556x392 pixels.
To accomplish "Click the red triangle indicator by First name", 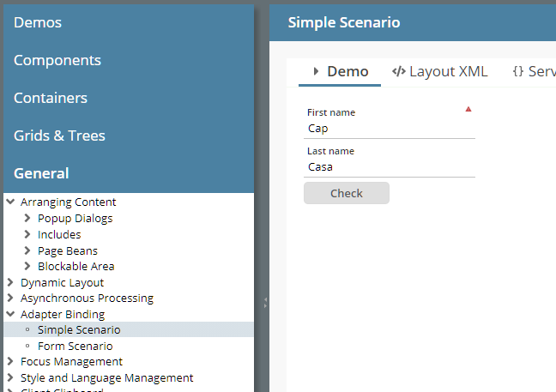I will pyautogui.click(x=468, y=109).
